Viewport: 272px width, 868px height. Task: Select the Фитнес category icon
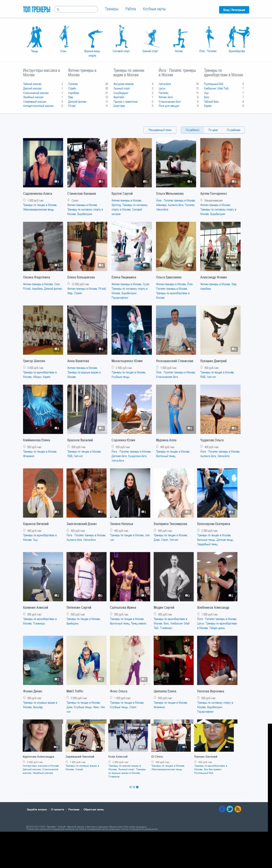(179, 38)
